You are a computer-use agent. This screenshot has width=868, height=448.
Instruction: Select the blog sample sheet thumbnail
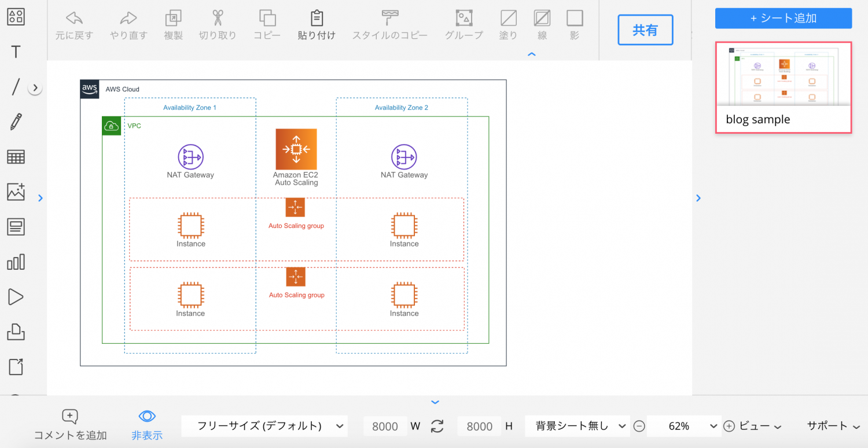tap(784, 87)
